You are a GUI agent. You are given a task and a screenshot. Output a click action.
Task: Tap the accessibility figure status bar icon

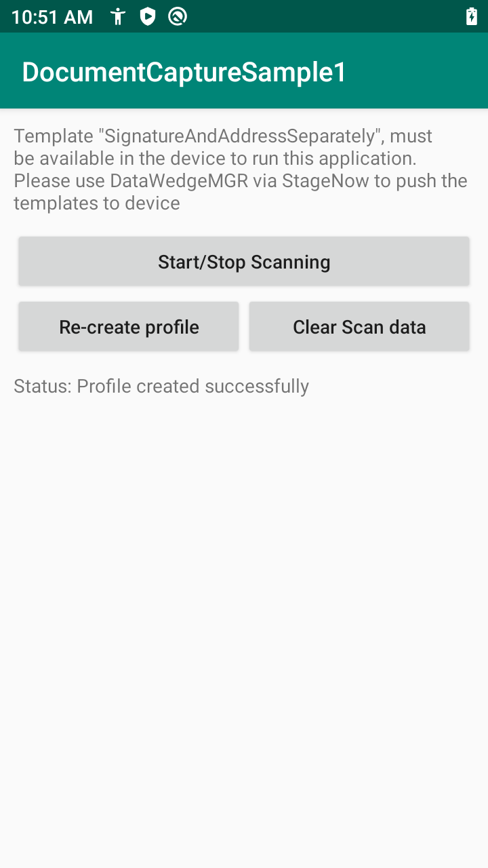119,16
